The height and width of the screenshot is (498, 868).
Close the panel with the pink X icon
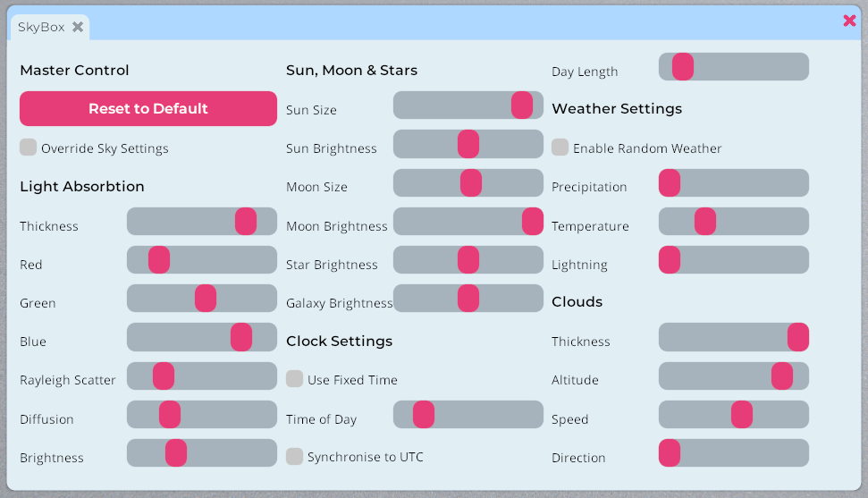pos(849,21)
